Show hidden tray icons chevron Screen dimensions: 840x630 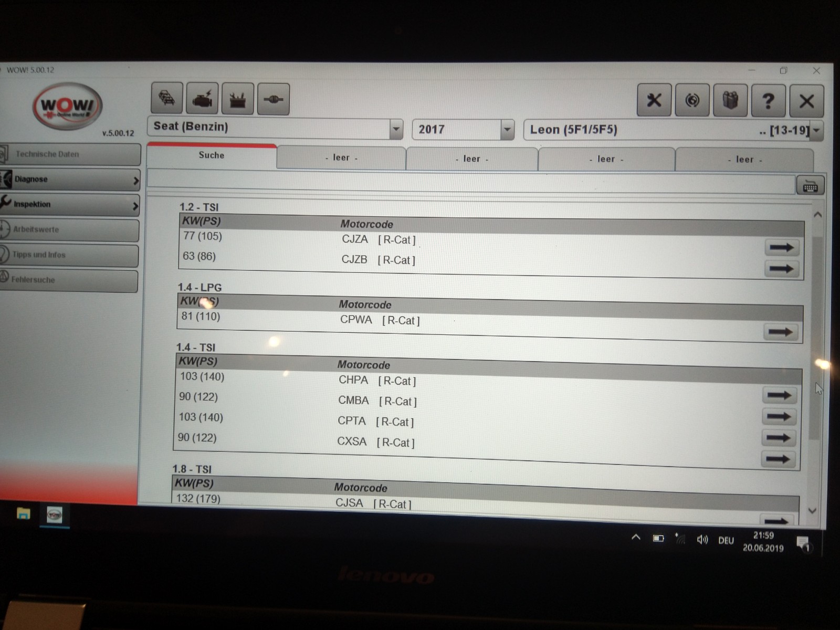pyautogui.click(x=636, y=537)
